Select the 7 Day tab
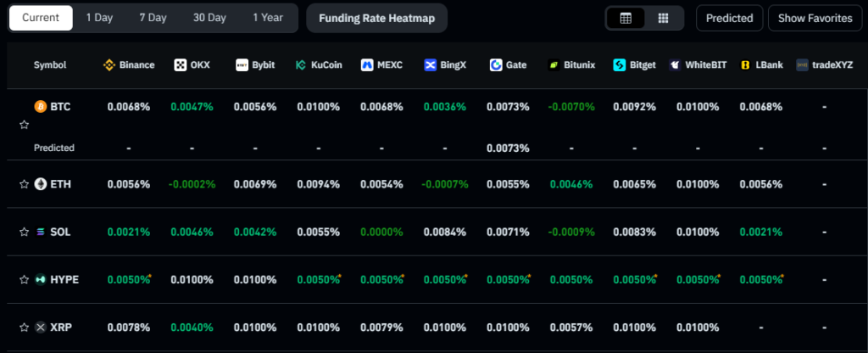The image size is (868, 353). point(153,18)
